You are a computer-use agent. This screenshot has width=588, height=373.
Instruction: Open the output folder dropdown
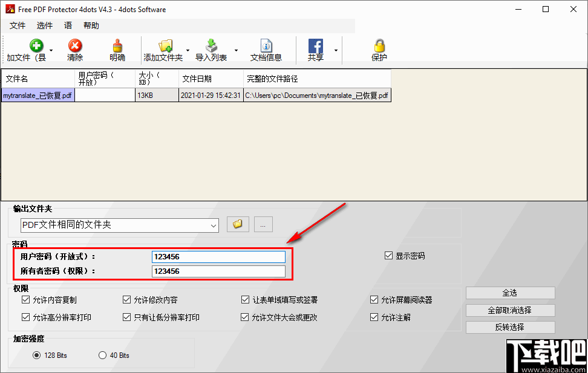coord(213,224)
